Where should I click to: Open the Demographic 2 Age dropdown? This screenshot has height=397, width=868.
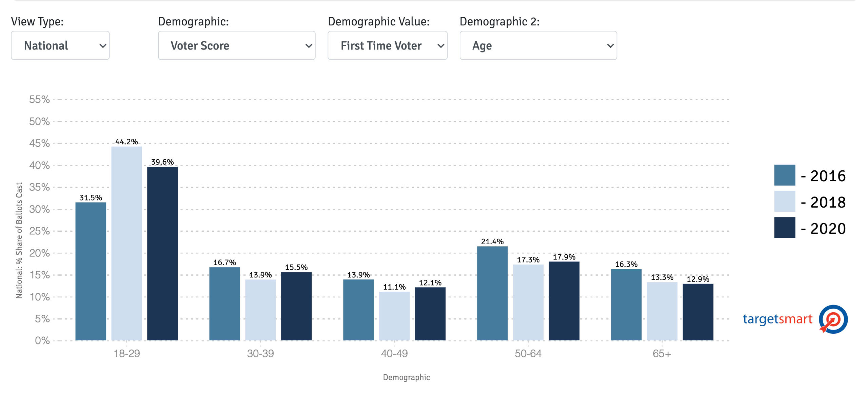click(538, 45)
